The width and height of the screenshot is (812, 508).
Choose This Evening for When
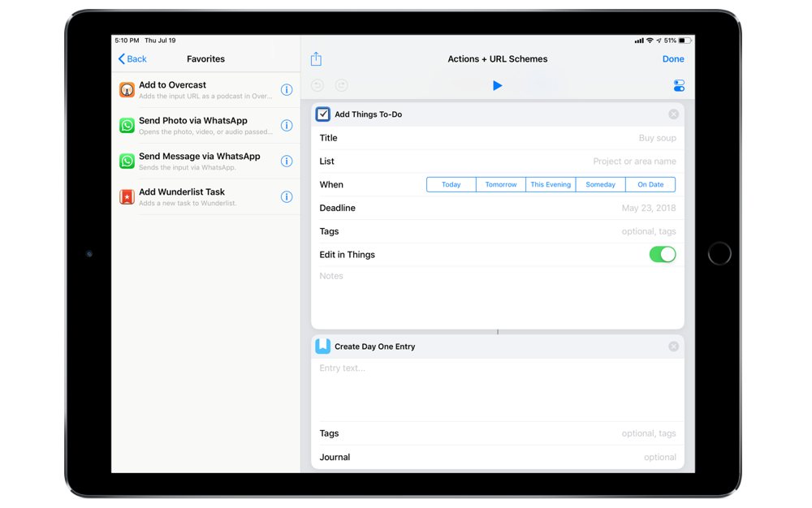point(551,185)
